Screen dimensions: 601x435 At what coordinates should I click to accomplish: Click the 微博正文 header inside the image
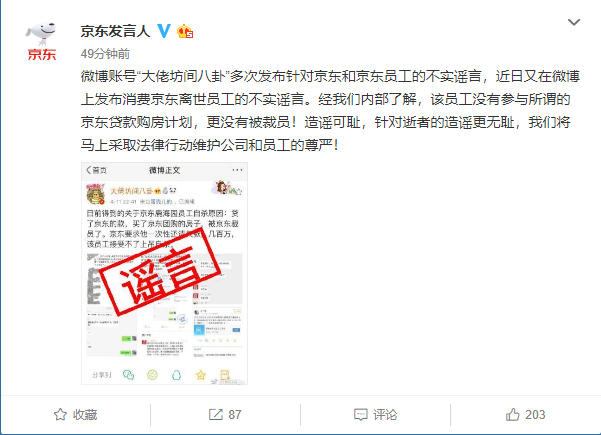click(x=164, y=170)
